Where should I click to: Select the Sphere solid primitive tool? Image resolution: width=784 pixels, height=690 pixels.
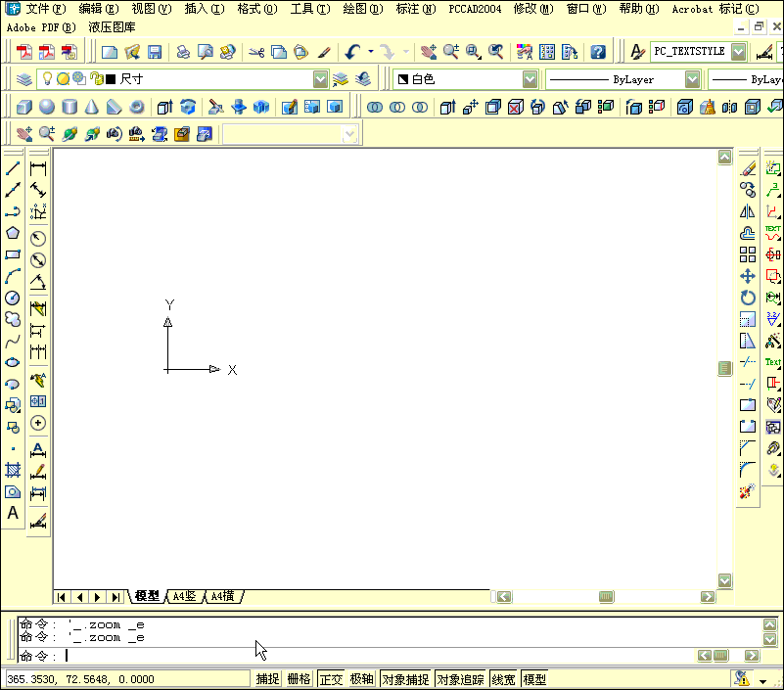46,106
